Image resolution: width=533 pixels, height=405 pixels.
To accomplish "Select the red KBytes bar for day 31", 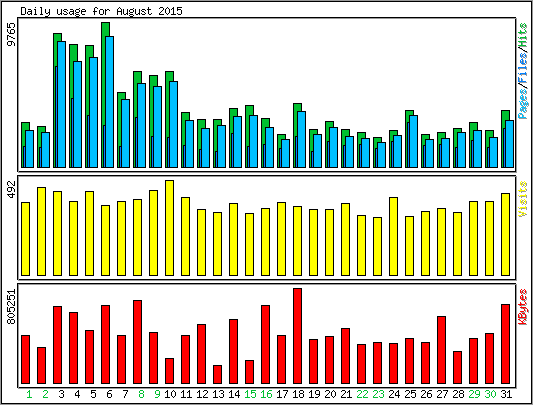I will [x=505, y=344].
